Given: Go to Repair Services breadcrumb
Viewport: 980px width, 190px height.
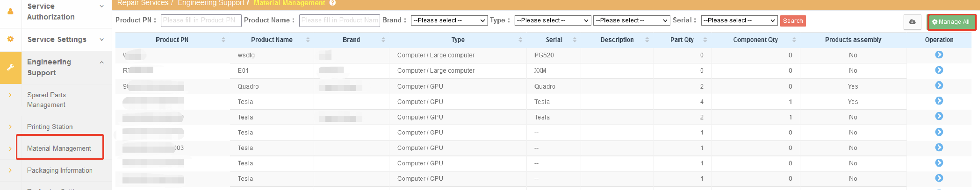Looking at the screenshot, I should coord(143,2).
